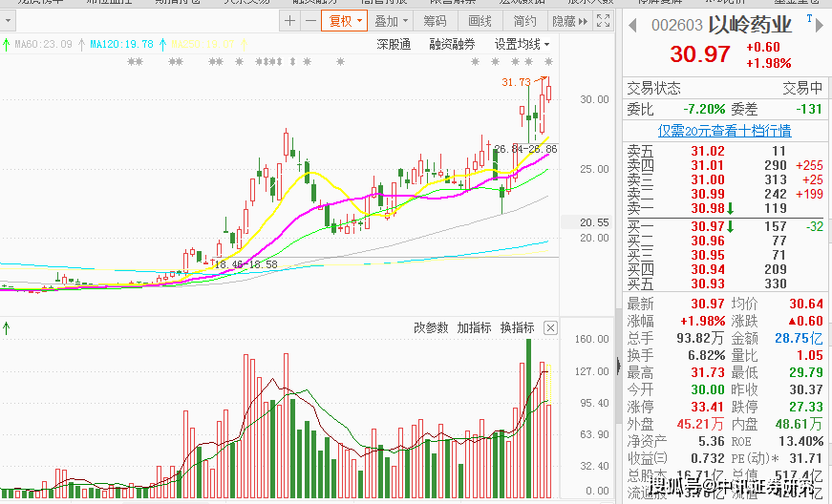Click the 改参数 button
This screenshot has height=504, width=832.
pos(431,328)
